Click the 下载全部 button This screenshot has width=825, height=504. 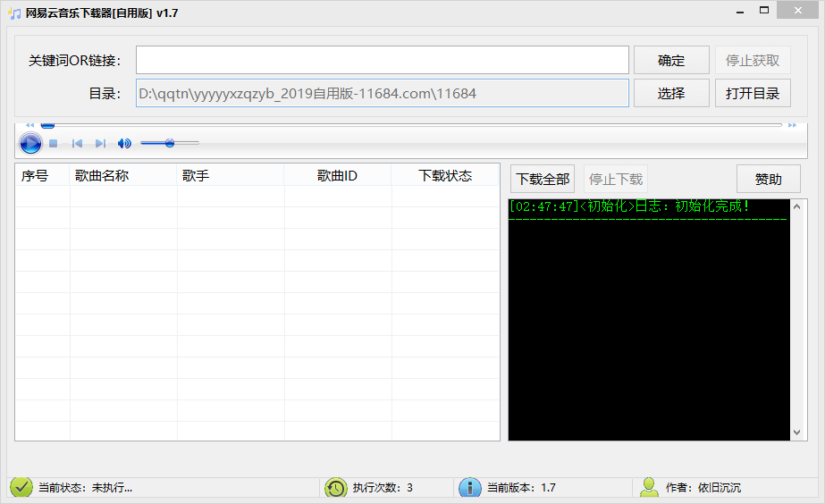tap(543, 179)
